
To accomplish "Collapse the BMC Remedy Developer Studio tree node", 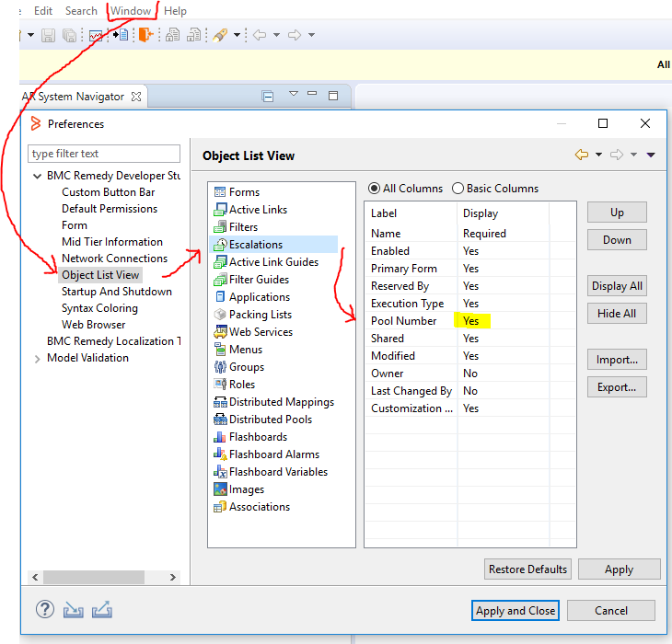I will pyautogui.click(x=38, y=176).
